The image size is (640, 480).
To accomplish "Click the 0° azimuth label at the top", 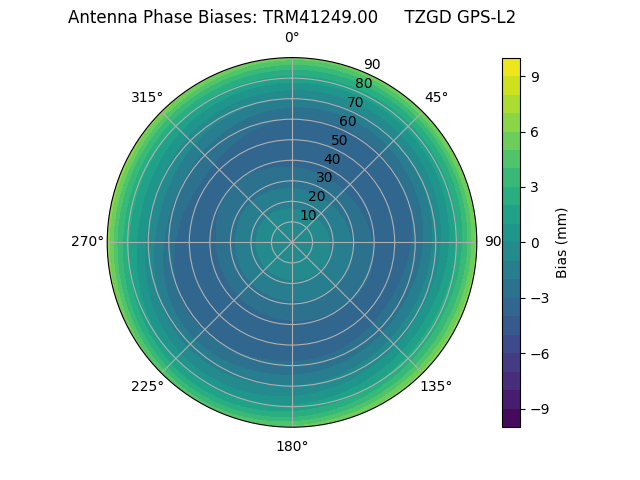I will tap(292, 38).
